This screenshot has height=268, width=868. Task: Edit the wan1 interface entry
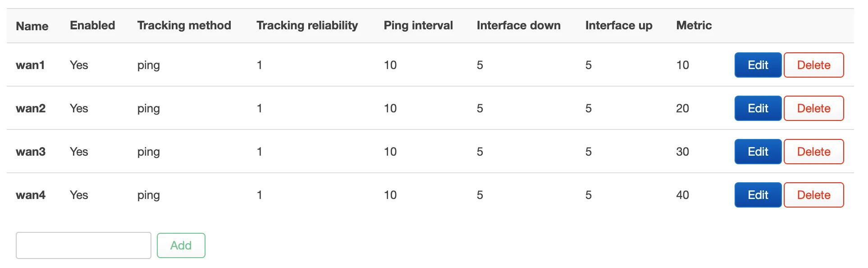pos(758,65)
